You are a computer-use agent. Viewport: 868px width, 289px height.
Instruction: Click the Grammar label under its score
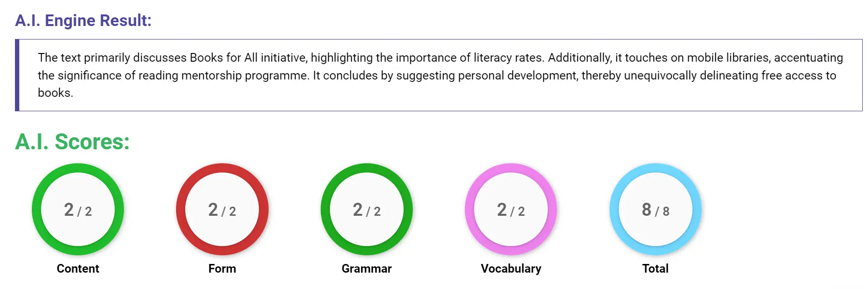366,269
